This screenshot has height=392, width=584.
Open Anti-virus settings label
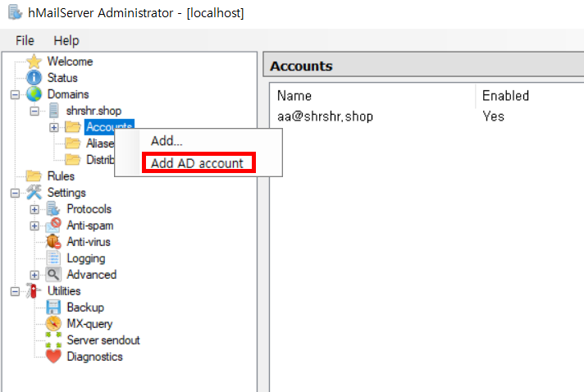(89, 242)
